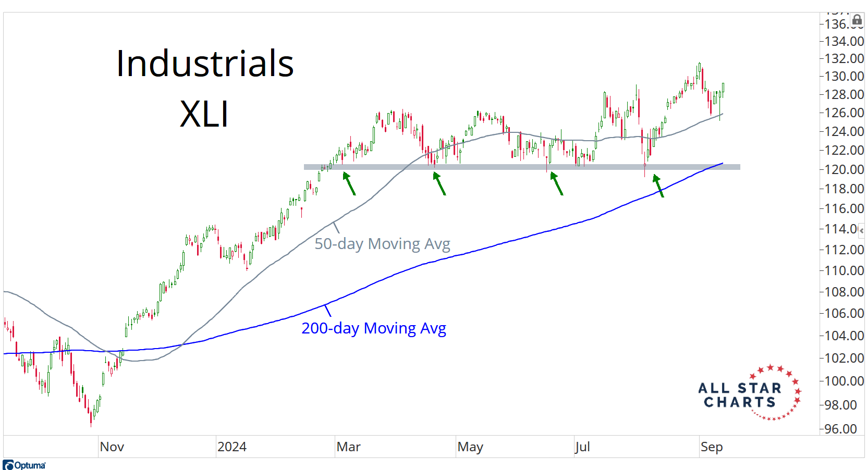Click the first green arrow near March

349,183
